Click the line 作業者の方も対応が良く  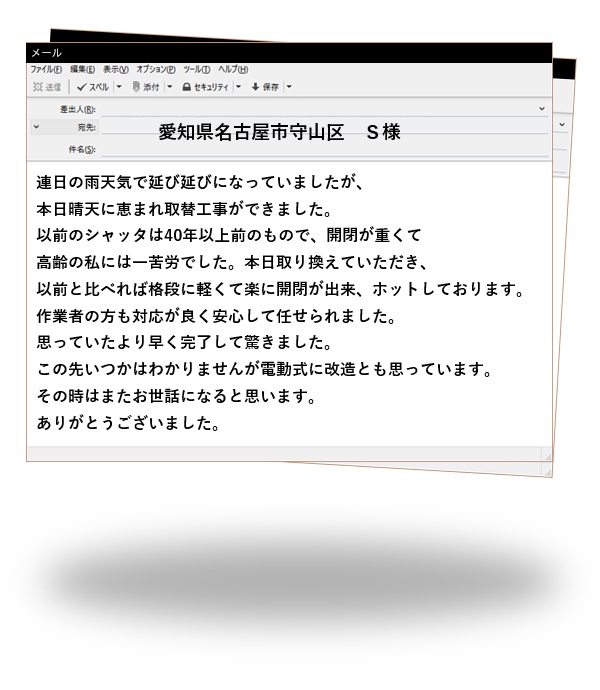coord(216,316)
